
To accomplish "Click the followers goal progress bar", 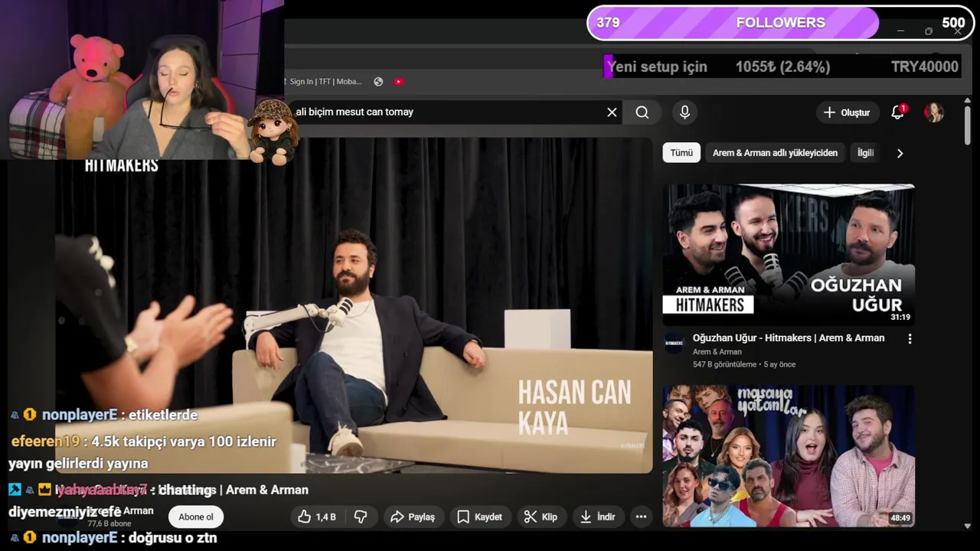I will point(780,23).
